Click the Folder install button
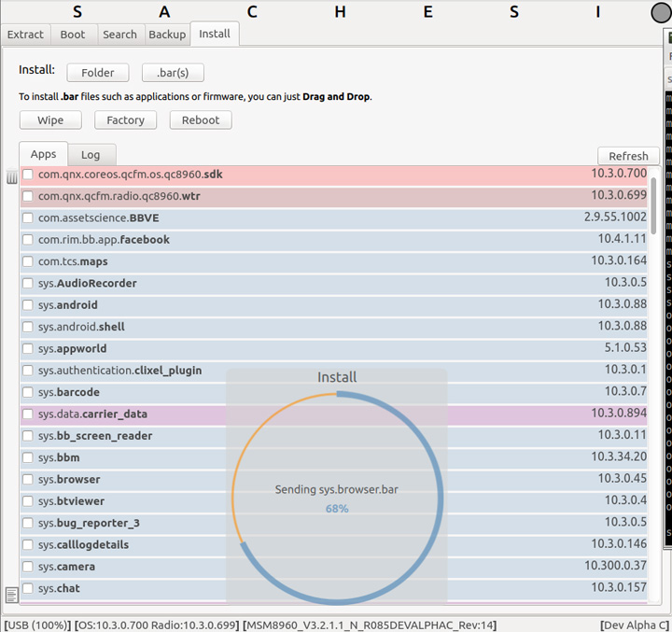 [x=98, y=73]
